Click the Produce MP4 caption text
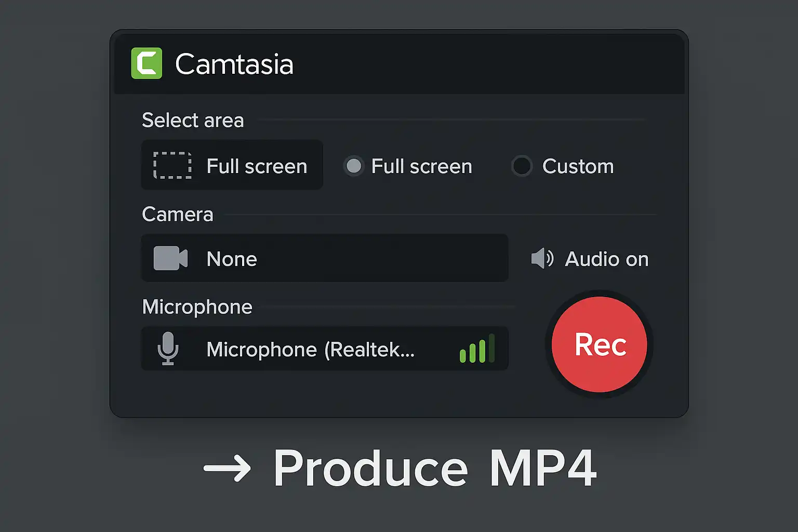798x532 pixels. pos(435,468)
